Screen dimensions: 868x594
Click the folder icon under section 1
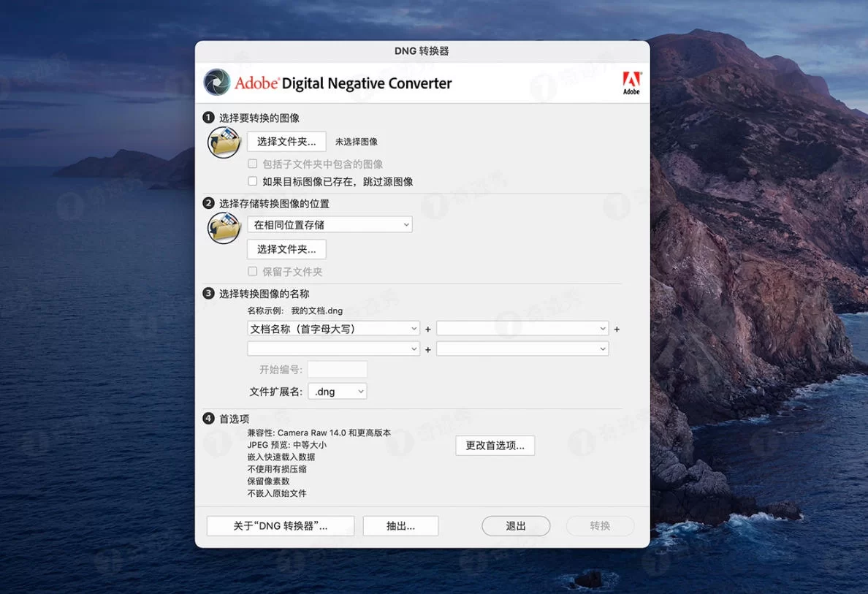pyautogui.click(x=224, y=142)
